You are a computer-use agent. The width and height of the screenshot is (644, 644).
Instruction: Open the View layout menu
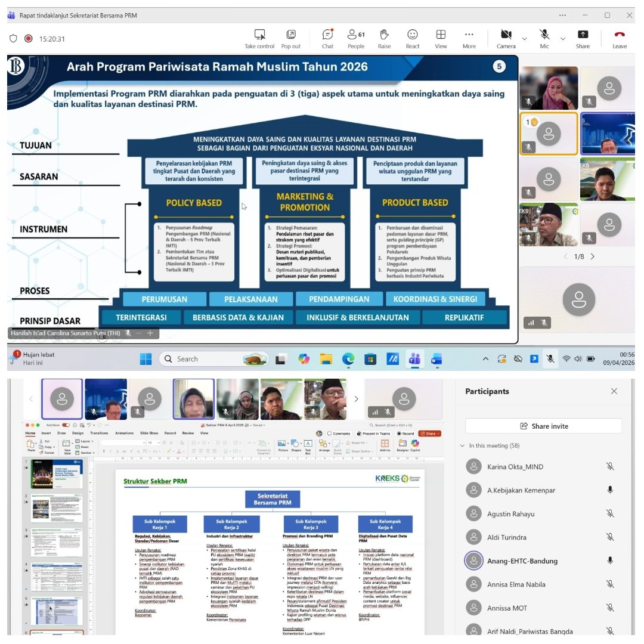click(441, 38)
